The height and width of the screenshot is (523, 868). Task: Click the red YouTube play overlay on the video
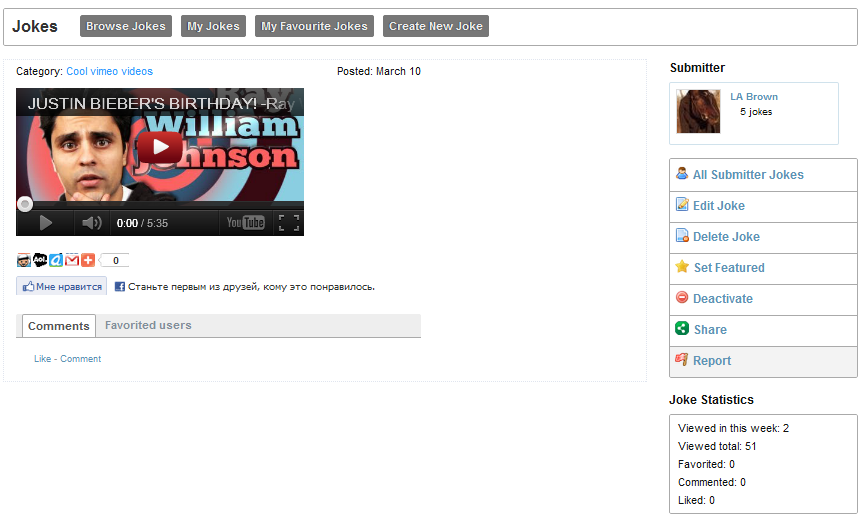click(159, 147)
